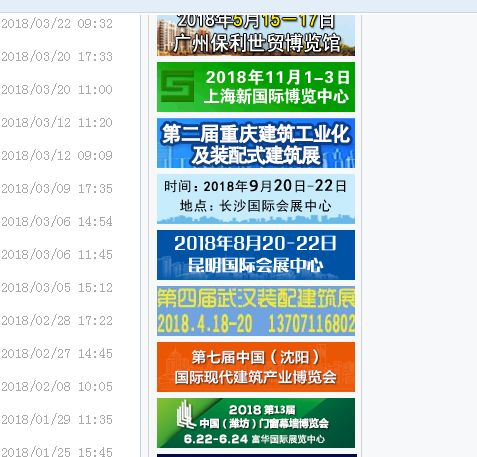
Task: Select timestamp 2018/03/20 17:33
Action: pos(57,57)
